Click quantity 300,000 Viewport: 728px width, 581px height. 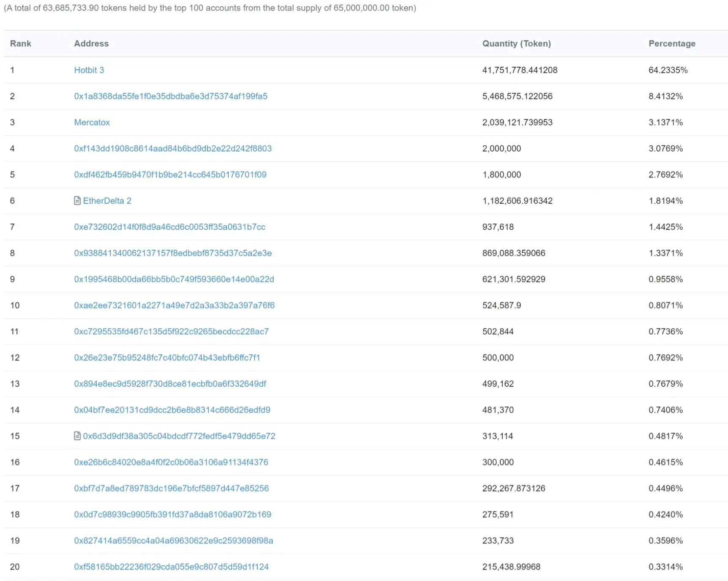tap(498, 462)
